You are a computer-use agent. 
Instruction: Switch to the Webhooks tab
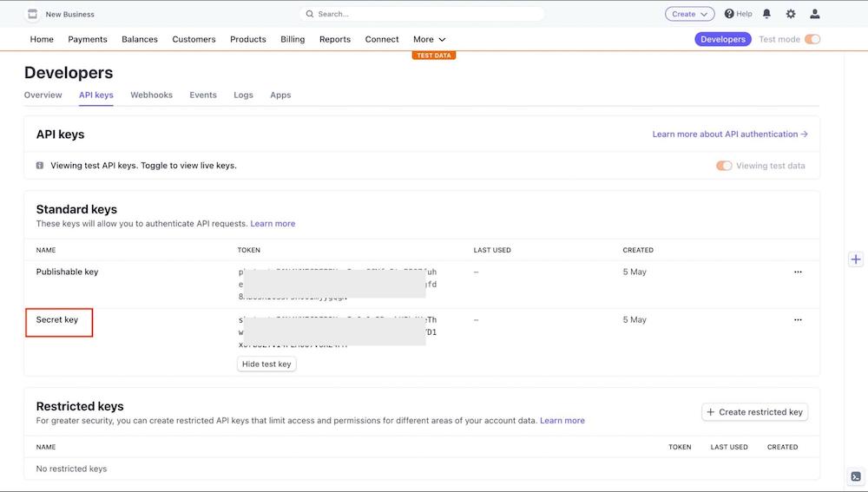pyautogui.click(x=151, y=95)
